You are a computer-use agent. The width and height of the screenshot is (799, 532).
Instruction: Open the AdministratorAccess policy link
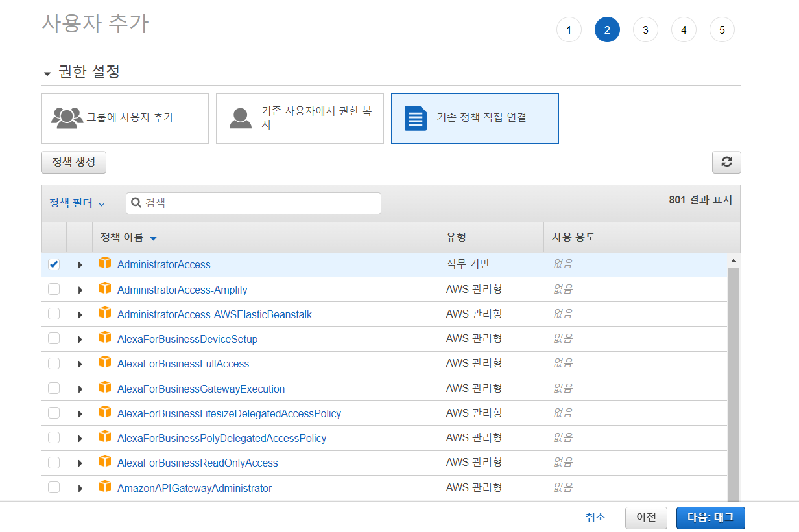tap(163, 264)
